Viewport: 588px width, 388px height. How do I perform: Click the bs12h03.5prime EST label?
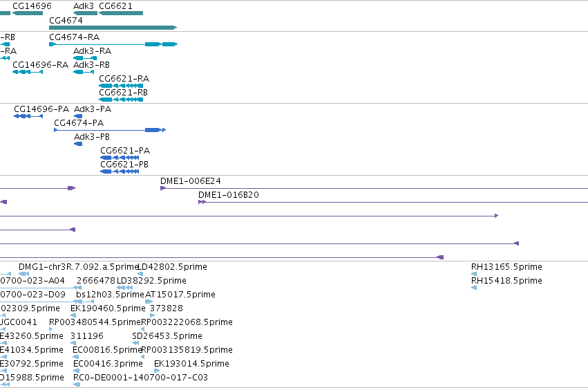pos(110,295)
